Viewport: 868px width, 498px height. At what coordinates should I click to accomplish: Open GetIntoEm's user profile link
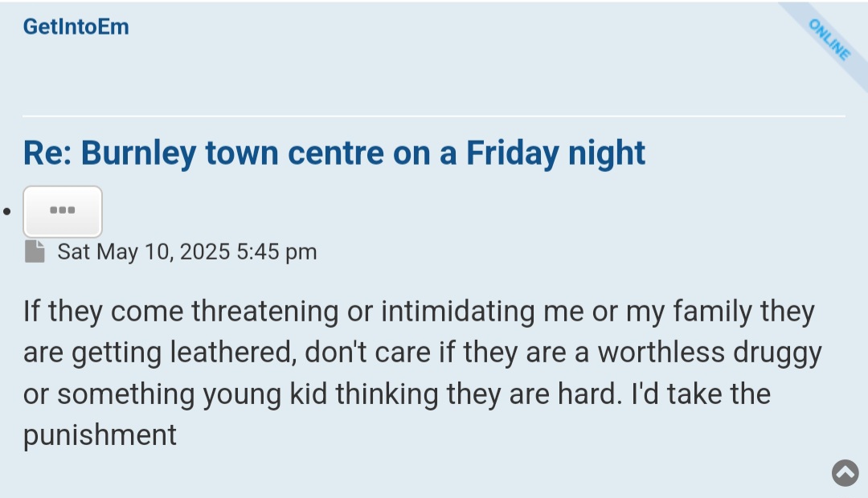click(x=76, y=27)
